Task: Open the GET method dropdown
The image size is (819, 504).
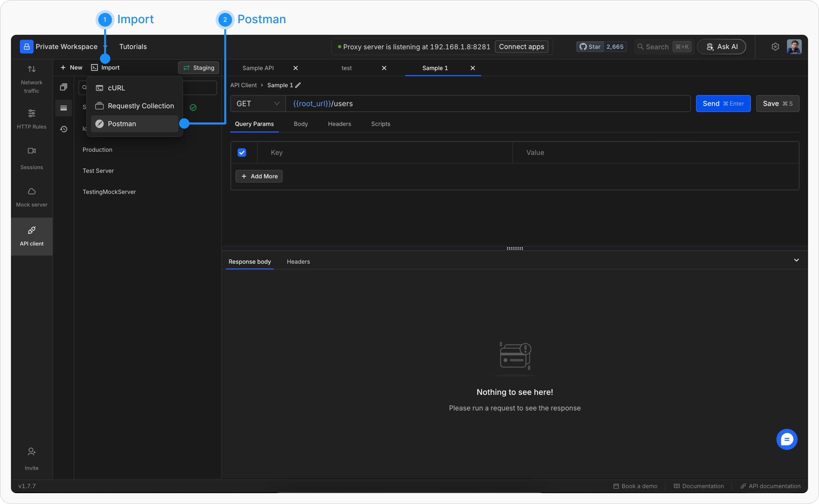Action: pyautogui.click(x=258, y=104)
